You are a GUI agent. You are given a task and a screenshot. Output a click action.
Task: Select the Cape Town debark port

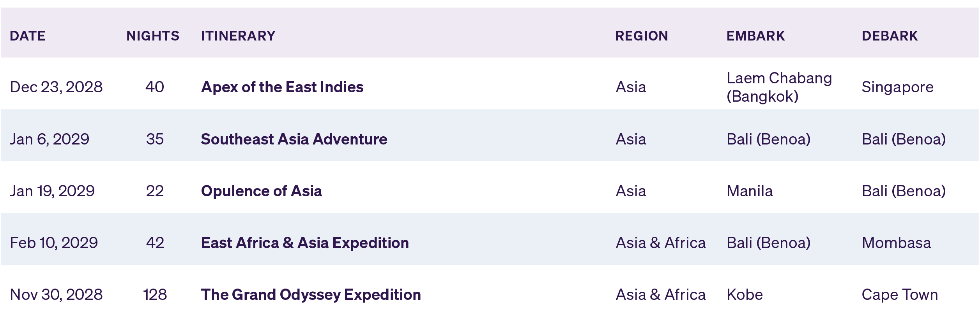click(900, 295)
